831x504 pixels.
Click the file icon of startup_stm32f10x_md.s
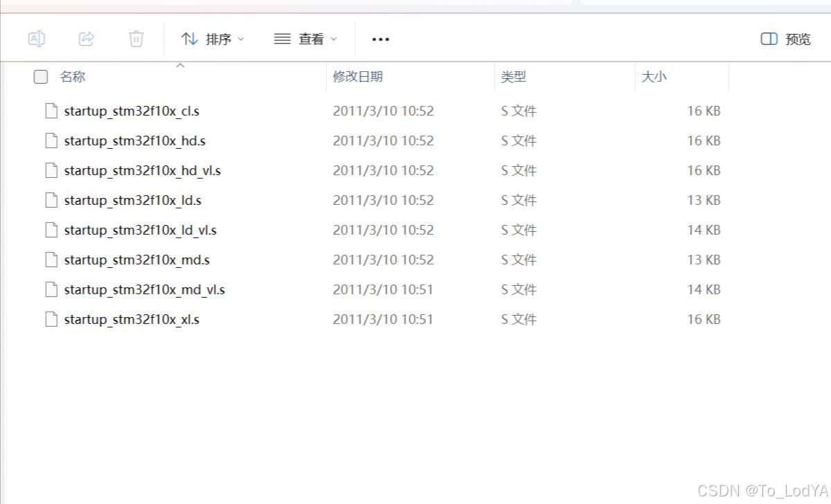pyautogui.click(x=51, y=260)
